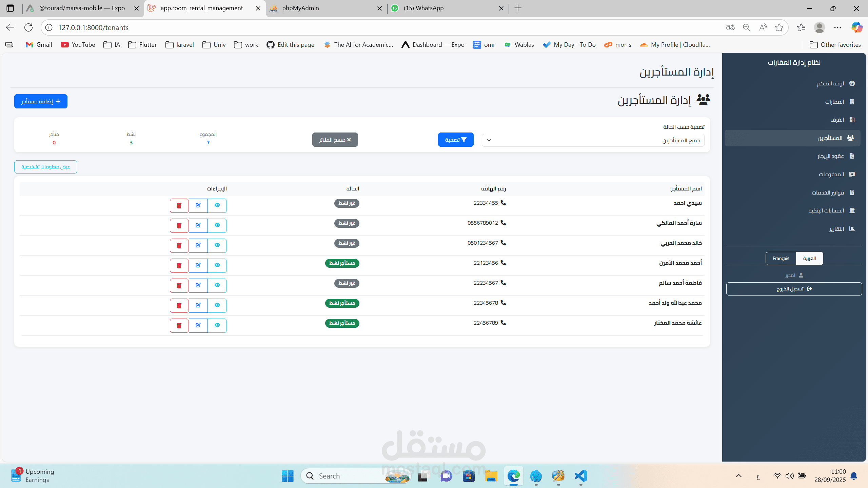868x488 pixels.
Task: Click the browser address bar URL
Action: (93, 27)
